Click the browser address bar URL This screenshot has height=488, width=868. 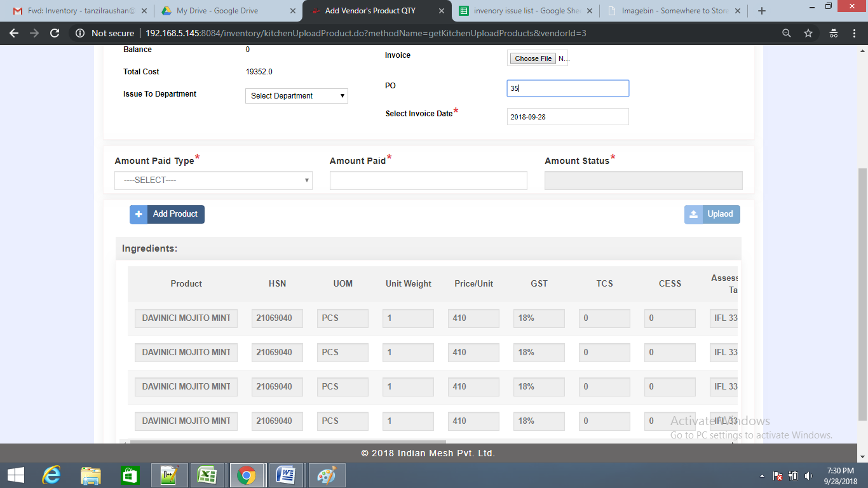pos(365,33)
